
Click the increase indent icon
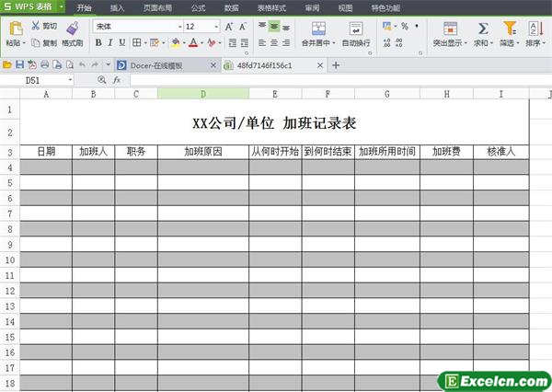click(x=245, y=43)
